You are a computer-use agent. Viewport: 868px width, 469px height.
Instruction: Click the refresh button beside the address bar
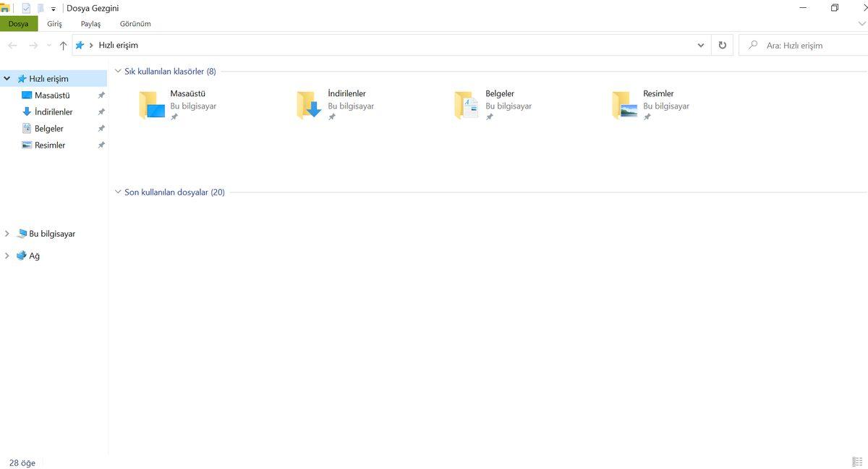click(x=722, y=45)
